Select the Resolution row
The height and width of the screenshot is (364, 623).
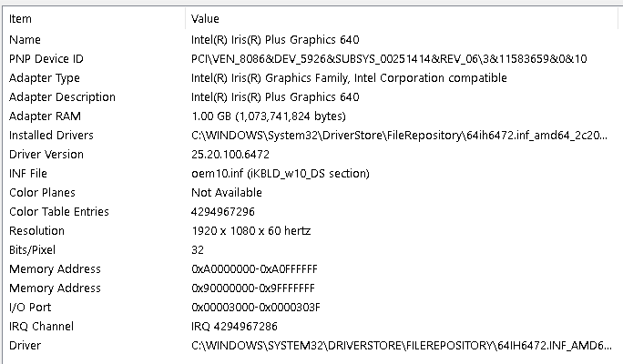[311, 230]
